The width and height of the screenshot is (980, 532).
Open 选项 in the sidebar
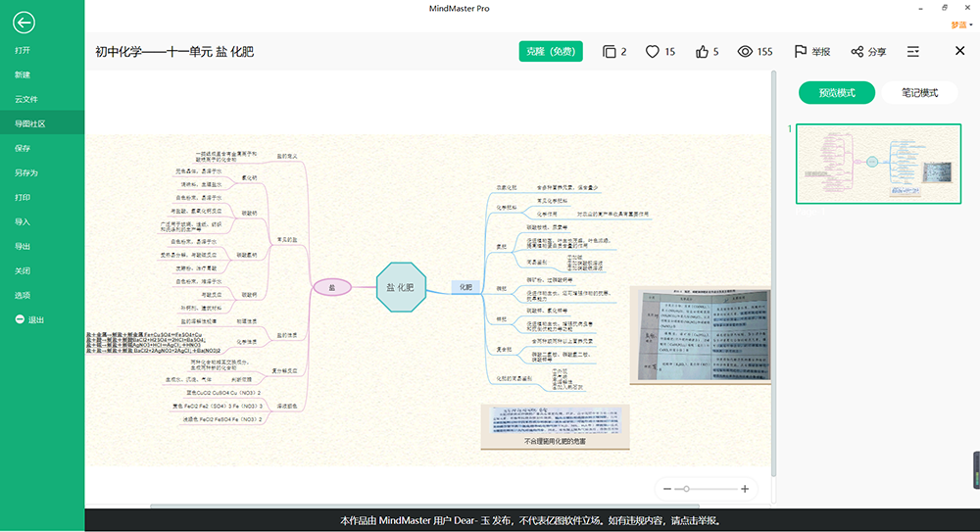click(x=23, y=295)
